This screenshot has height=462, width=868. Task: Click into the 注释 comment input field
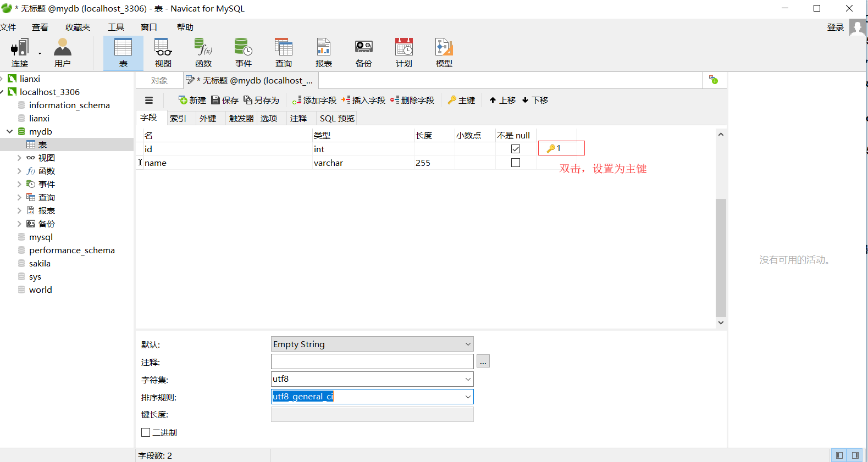(x=372, y=361)
